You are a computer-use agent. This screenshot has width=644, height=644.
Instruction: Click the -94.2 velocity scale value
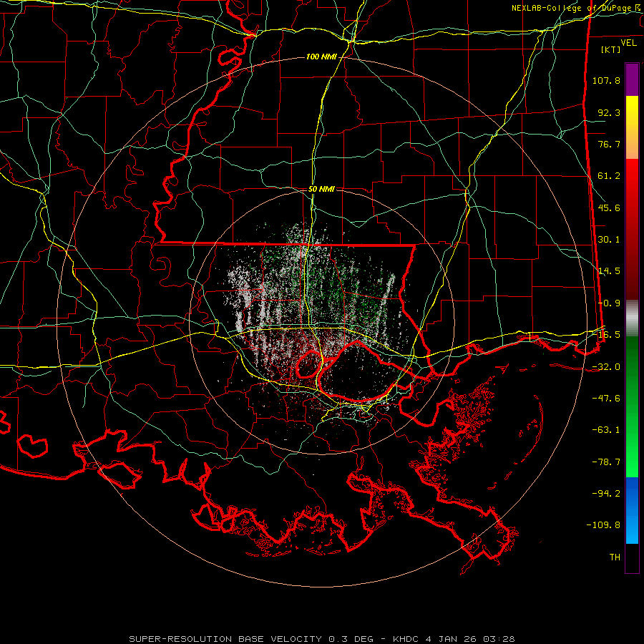[x=606, y=493]
